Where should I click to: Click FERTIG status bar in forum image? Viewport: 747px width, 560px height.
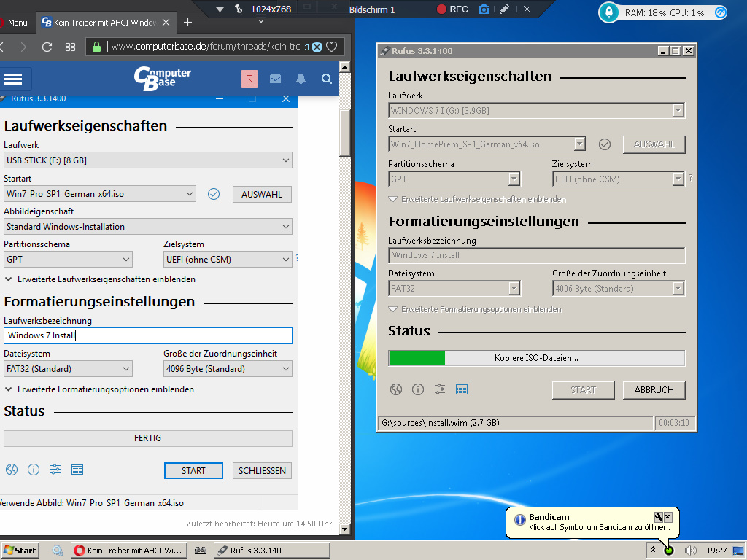[x=147, y=438]
